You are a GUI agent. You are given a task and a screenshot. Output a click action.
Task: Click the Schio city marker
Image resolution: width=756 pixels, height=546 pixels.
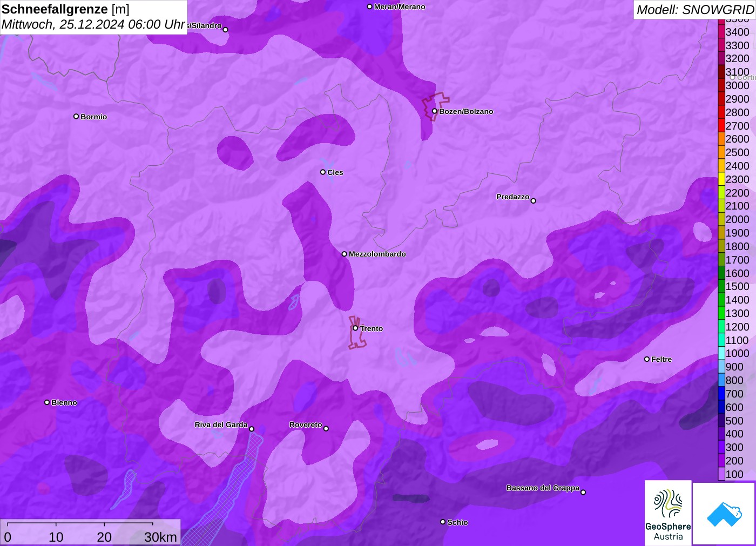(x=443, y=522)
